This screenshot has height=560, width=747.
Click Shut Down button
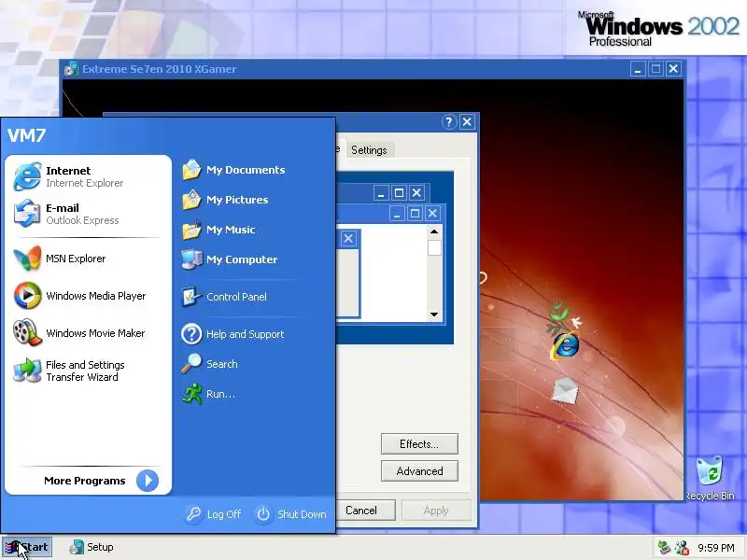pos(291,514)
